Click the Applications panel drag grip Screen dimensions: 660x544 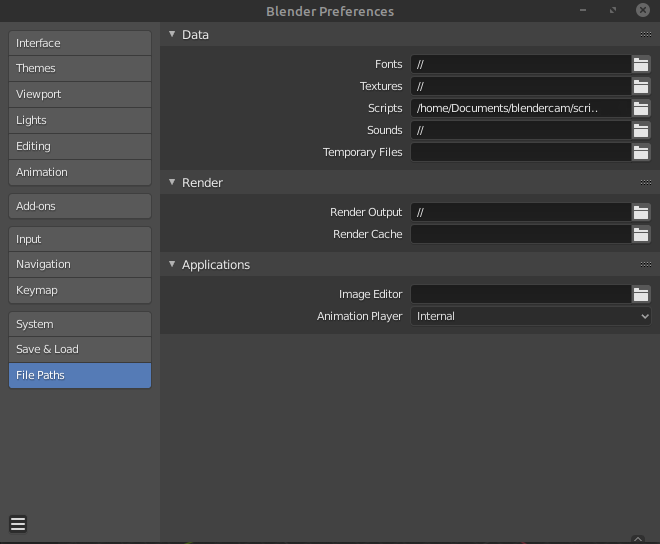(x=646, y=264)
